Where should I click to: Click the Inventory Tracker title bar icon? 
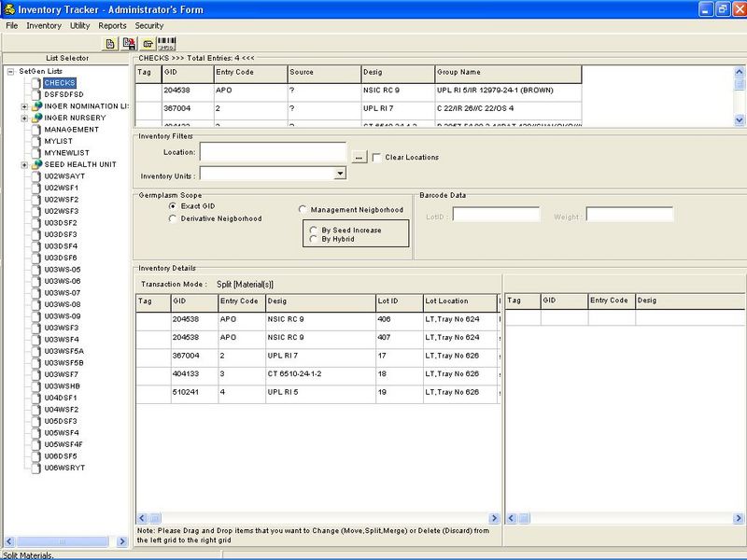[x=9, y=9]
